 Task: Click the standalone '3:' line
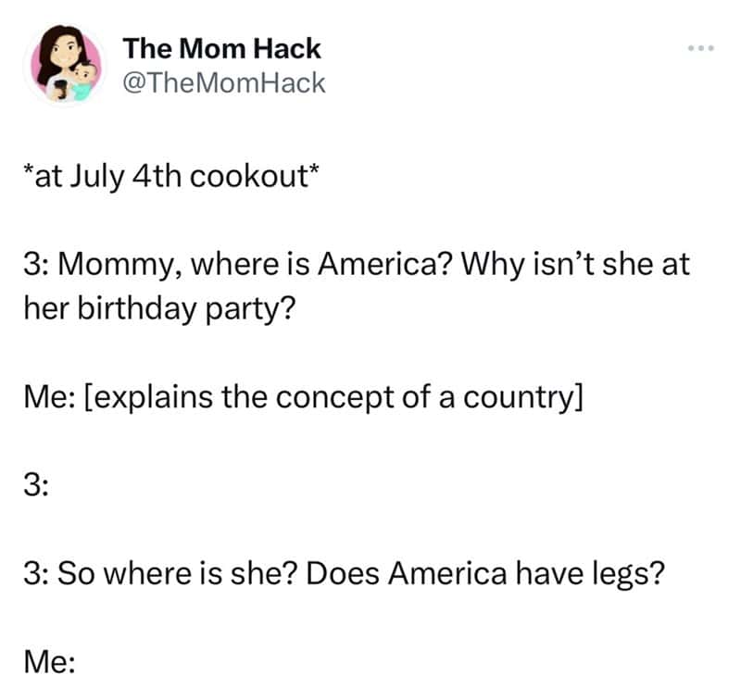tap(36, 486)
